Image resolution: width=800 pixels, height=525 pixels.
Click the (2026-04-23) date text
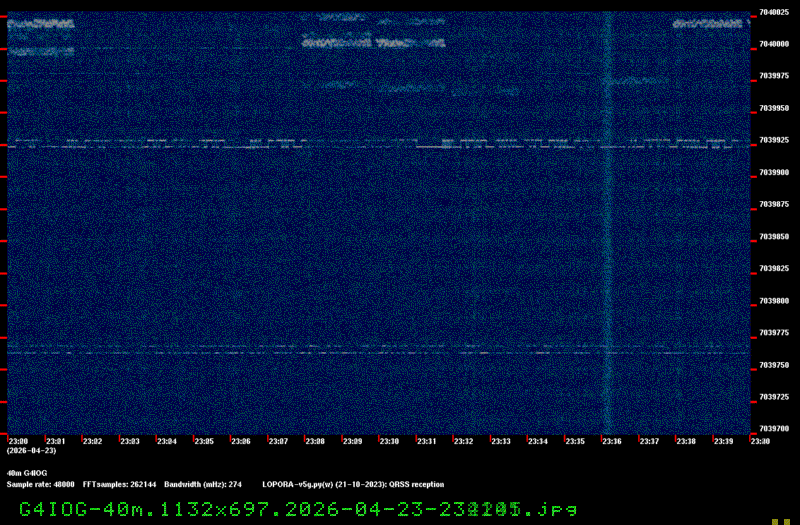(x=32, y=451)
